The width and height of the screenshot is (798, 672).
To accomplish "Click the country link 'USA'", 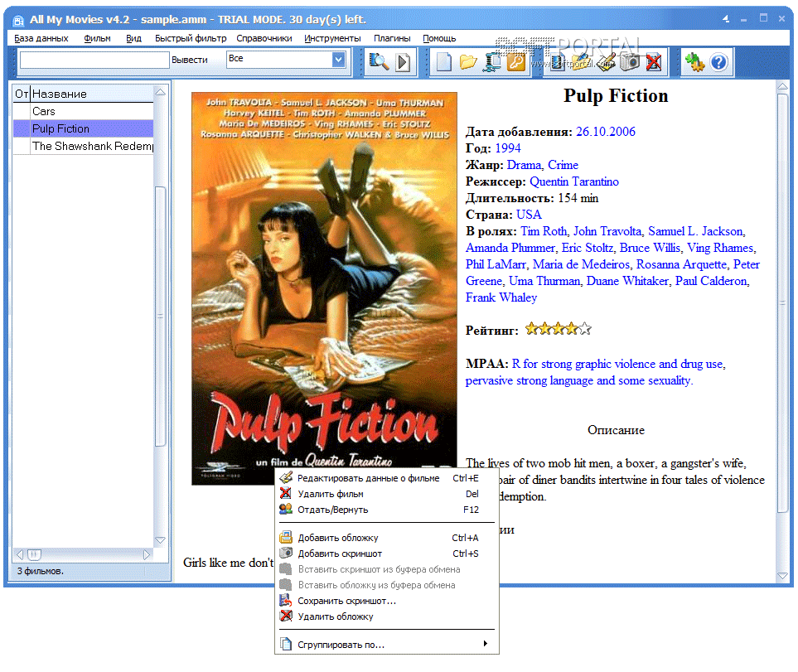I will (x=529, y=215).
